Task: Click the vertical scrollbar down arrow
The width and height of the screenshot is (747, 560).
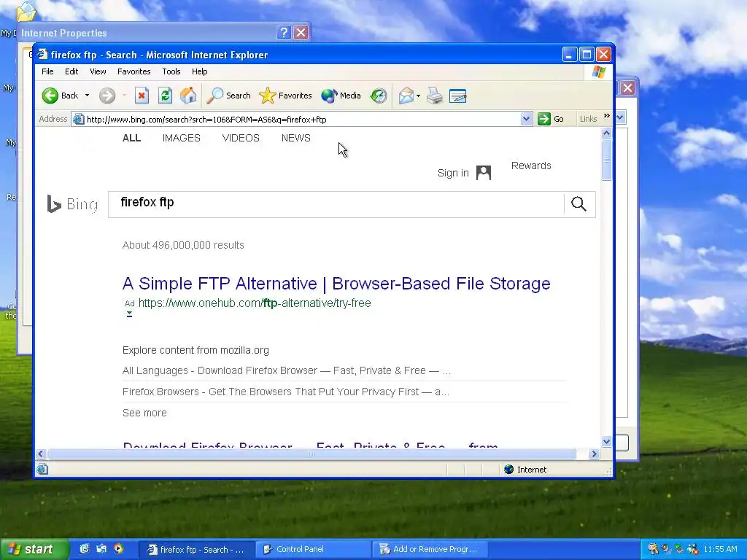Action: [x=606, y=441]
